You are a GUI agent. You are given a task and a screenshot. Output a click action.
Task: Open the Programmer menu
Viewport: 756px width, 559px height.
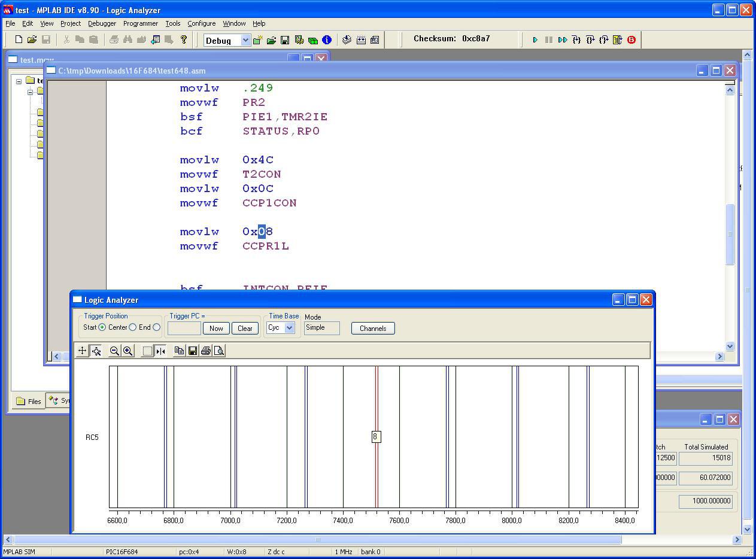pos(141,23)
